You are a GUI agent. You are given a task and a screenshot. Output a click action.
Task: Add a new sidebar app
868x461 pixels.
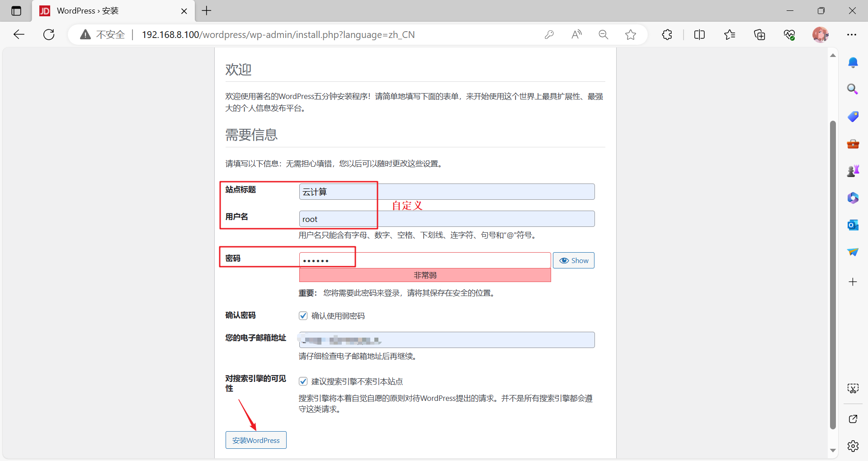[x=853, y=282]
